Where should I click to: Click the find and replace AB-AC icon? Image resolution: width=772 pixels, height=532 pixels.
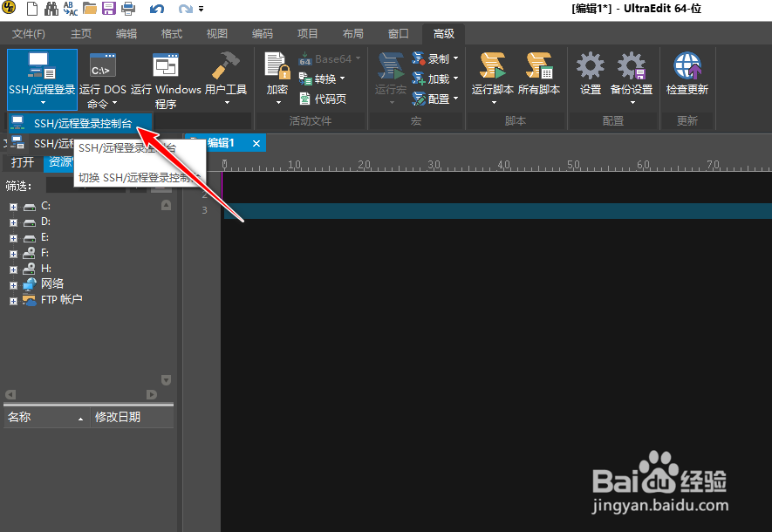tap(71, 9)
